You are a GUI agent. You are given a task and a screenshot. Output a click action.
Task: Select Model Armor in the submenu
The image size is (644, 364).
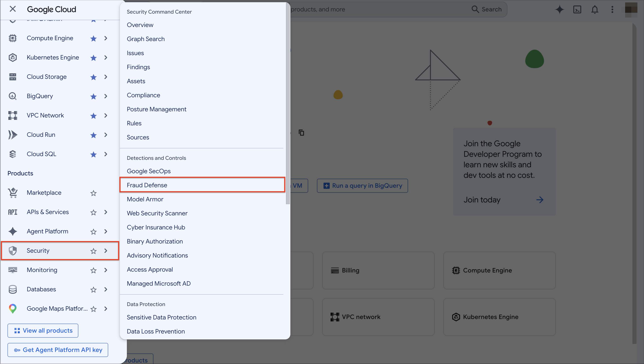click(x=202, y=199)
